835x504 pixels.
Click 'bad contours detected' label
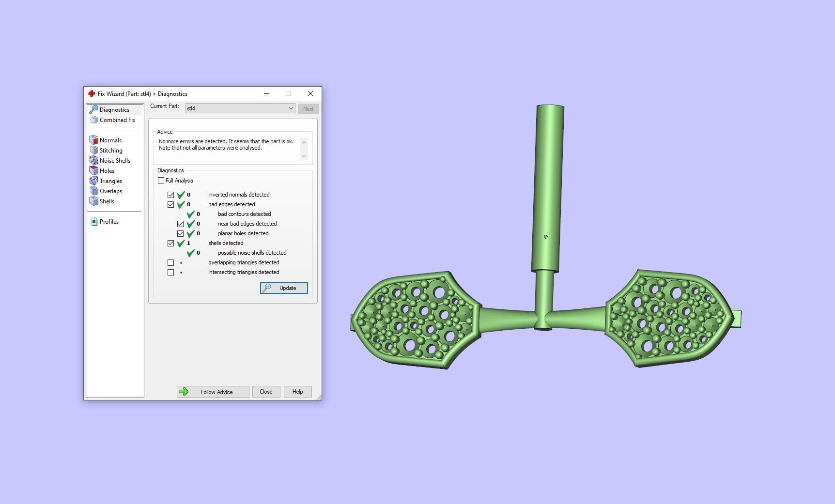(x=245, y=214)
